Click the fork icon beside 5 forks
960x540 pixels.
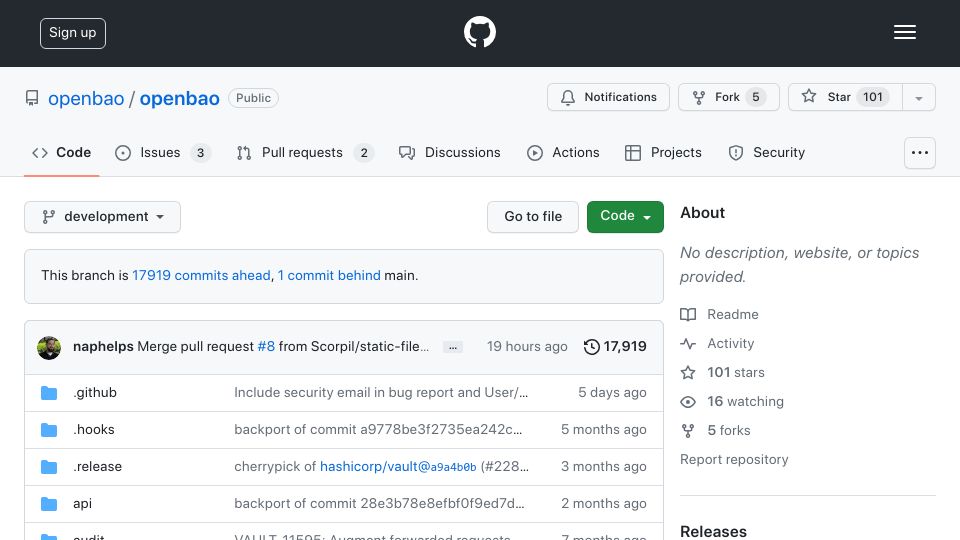pyautogui.click(x=688, y=430)
